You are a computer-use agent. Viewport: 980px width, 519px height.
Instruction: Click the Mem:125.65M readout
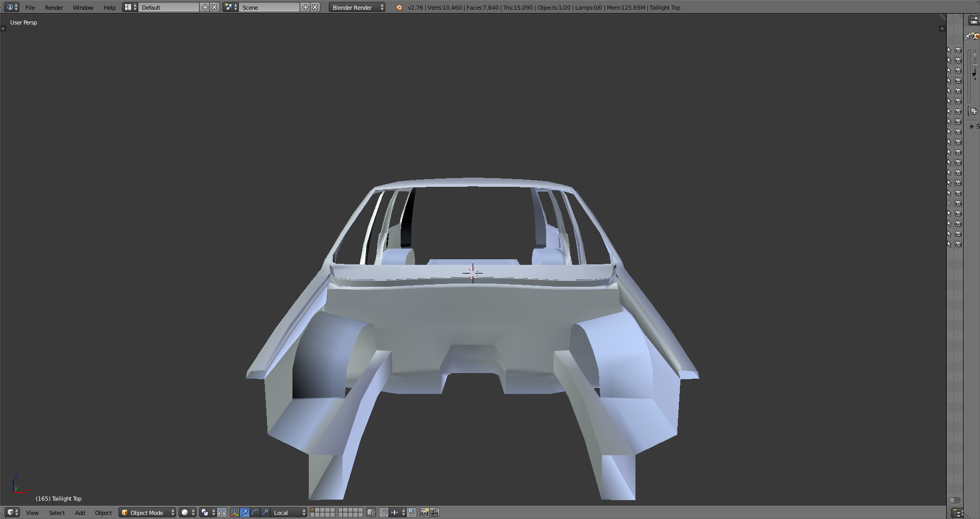[x=626, y=8]
